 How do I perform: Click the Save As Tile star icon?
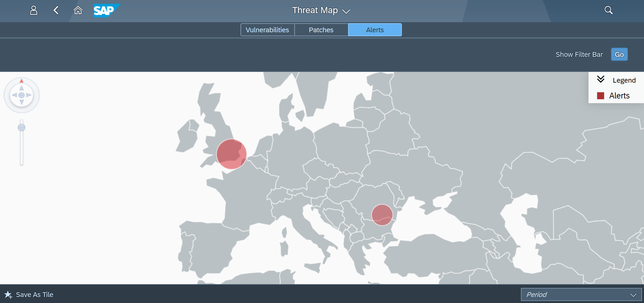[8, 295]
